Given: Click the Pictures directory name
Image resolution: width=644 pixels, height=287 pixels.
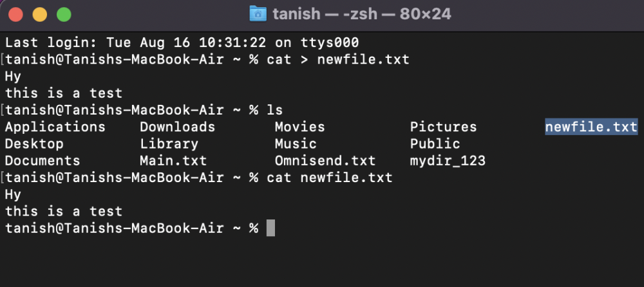Looking at the screenshot, I should tap(443, 127).
